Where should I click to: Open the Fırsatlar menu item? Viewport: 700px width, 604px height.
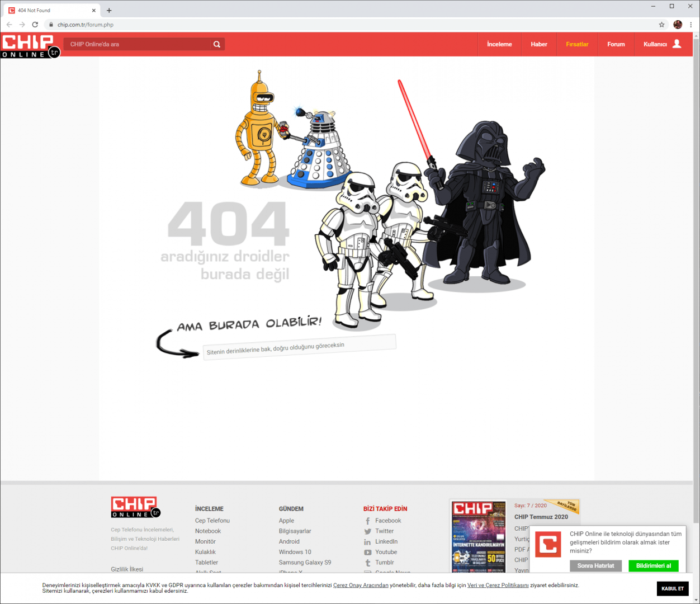click(x=577, y=44)
